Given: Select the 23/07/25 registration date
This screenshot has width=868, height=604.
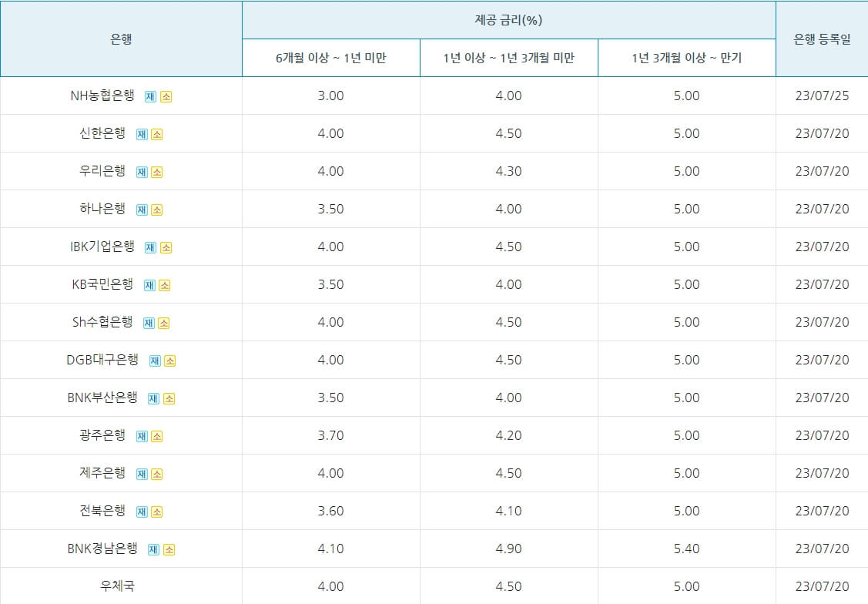Looking at the screenshot, I should (822, 96).
